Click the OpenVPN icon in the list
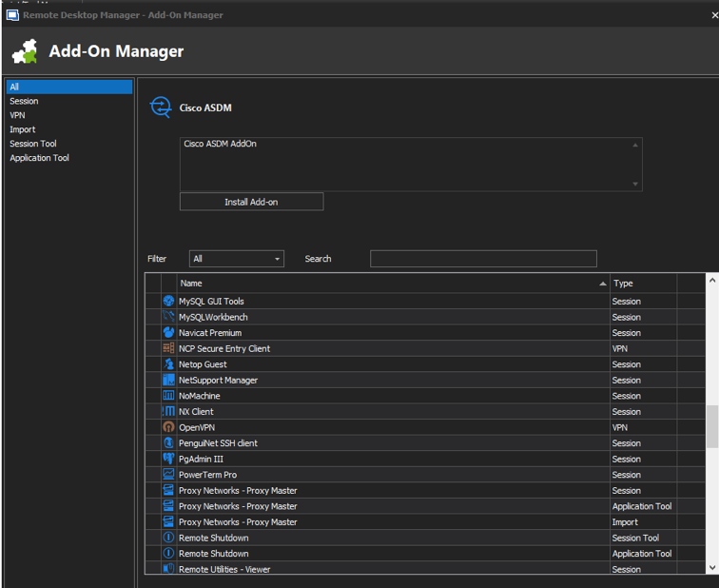The height and width of the screenshot is (588, 719). 168,427
